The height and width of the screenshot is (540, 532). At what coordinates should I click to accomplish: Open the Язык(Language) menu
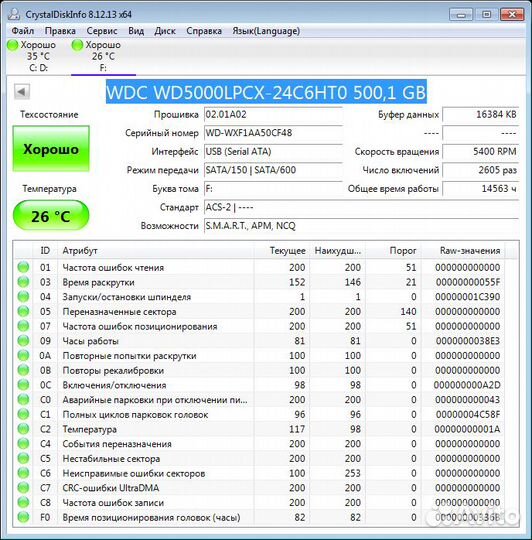pyautogui.click(x=266, y=31)
